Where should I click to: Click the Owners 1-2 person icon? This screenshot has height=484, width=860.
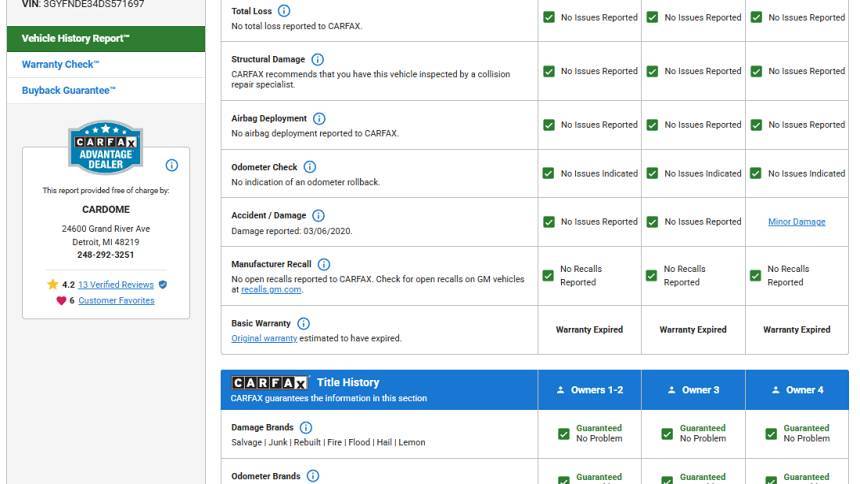[561, 390]
